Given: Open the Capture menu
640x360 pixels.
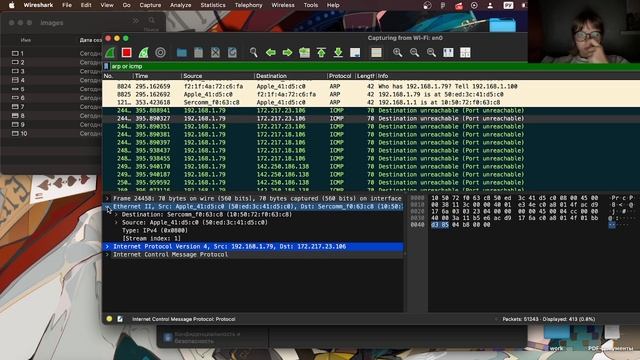Looking at the screenshot, I should tap(150, 5).
